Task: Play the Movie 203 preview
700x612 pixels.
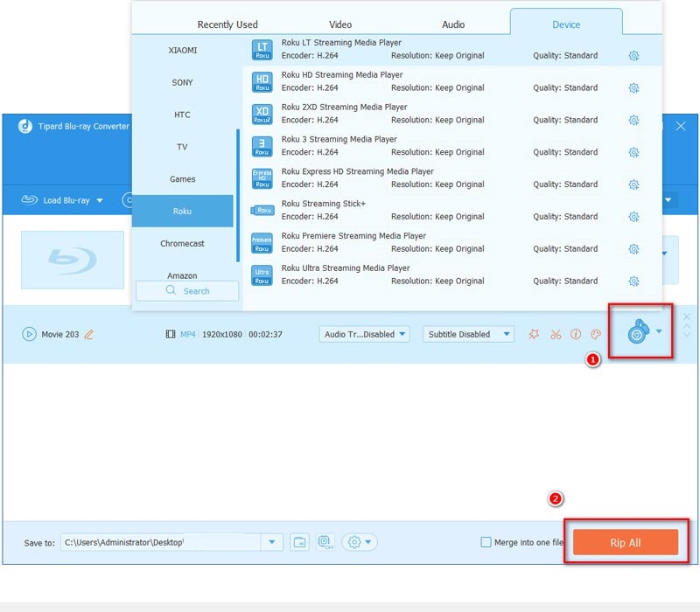Action: [29, 334]
